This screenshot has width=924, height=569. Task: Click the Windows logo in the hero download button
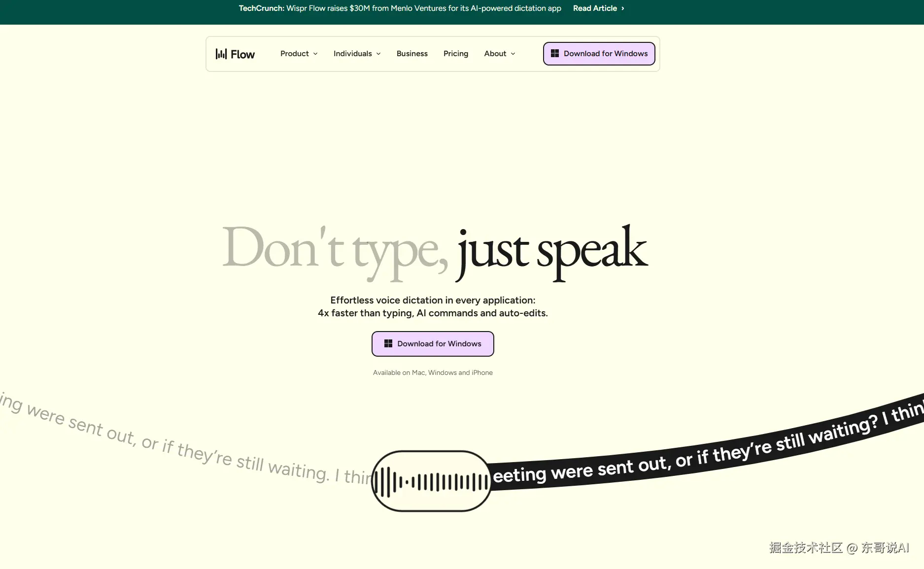[388, 344]
